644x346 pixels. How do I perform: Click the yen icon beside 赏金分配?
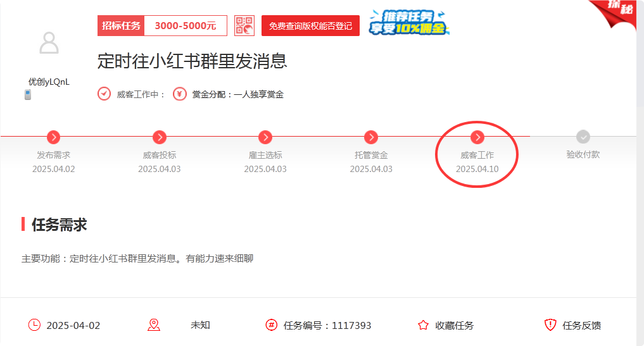(x=180, y=94)
